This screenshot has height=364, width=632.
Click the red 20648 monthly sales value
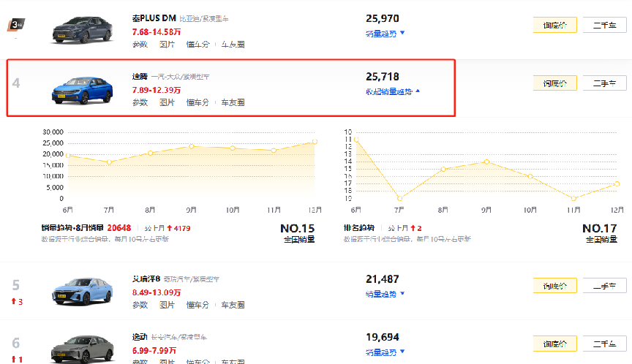(119, 228)
